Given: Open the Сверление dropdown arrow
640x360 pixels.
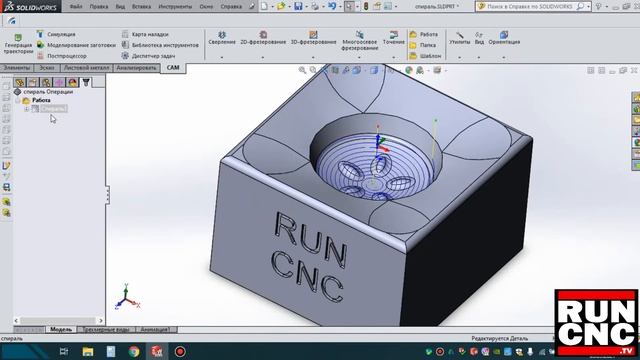Looking at the screenshot, I should click(x=222, y=58).
